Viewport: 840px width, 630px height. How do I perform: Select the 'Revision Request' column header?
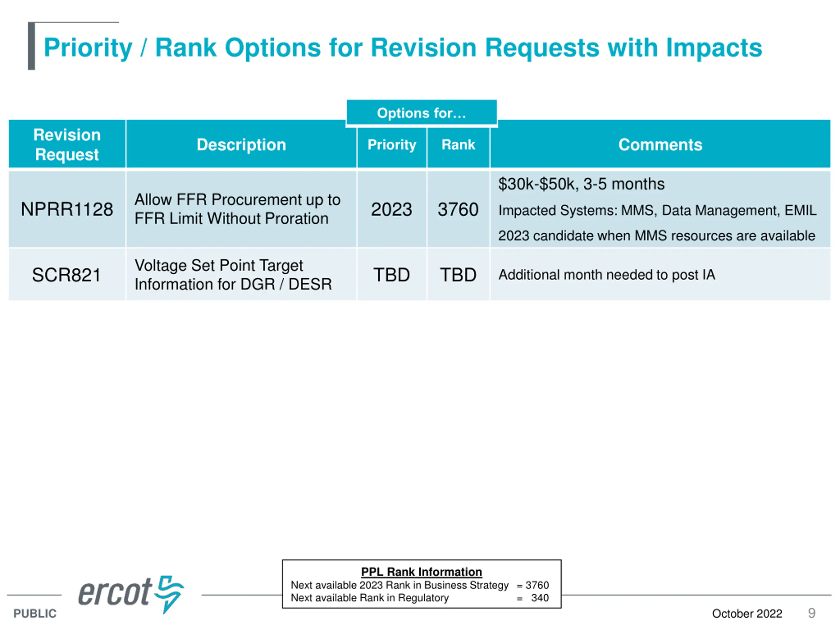click(67, 144)
